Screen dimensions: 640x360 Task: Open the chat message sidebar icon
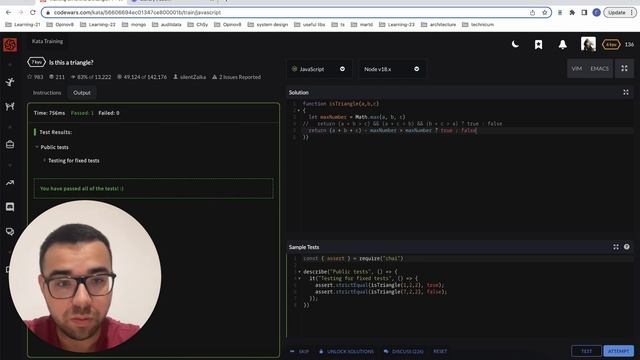tap(10, 207)
